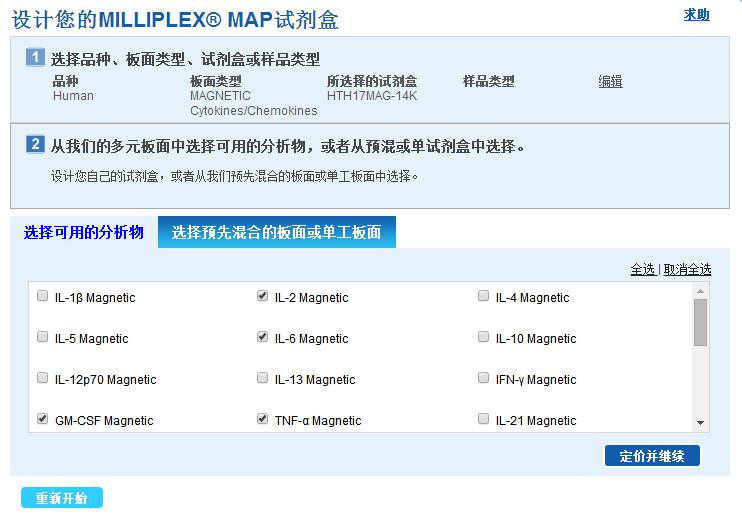Click the IFN-γ Magnetic label

536,380
